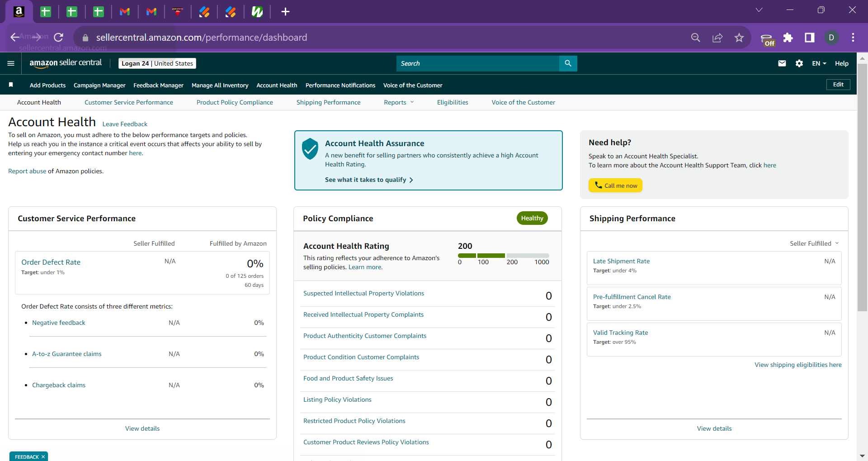Click the Account Health Rating progress bar
The height and width of the screenshot is (461, 868).
tap(504, 256)
